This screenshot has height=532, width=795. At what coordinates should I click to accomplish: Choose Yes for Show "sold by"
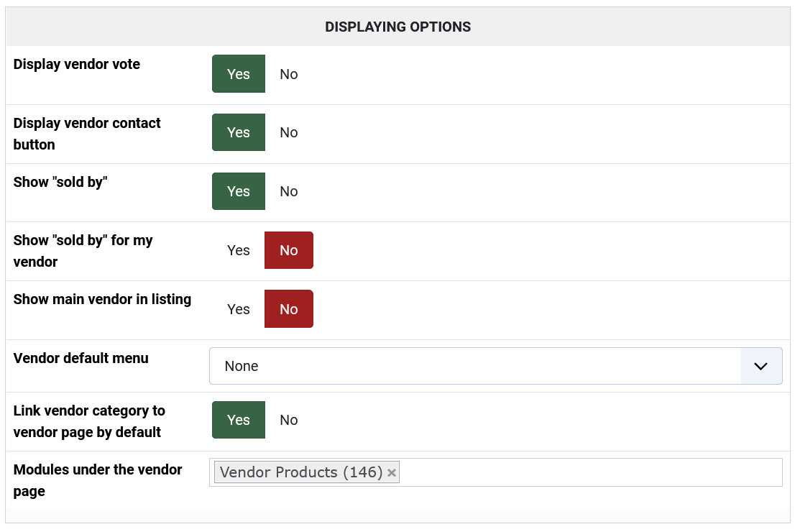[x=239, y=191]
